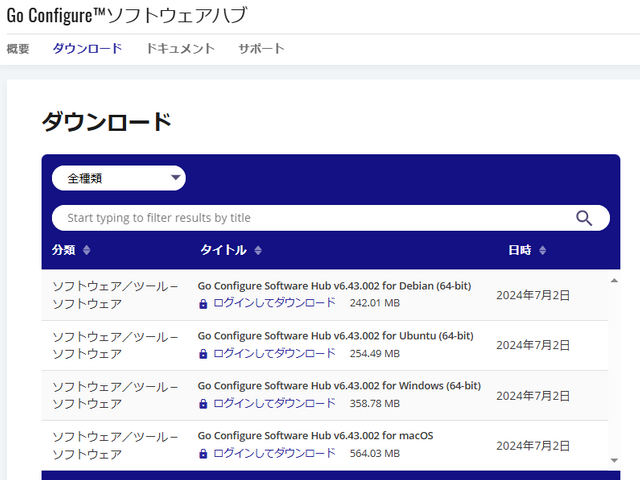Click the date in the Debian row
640x480 pixels.
tap(533, 295)
